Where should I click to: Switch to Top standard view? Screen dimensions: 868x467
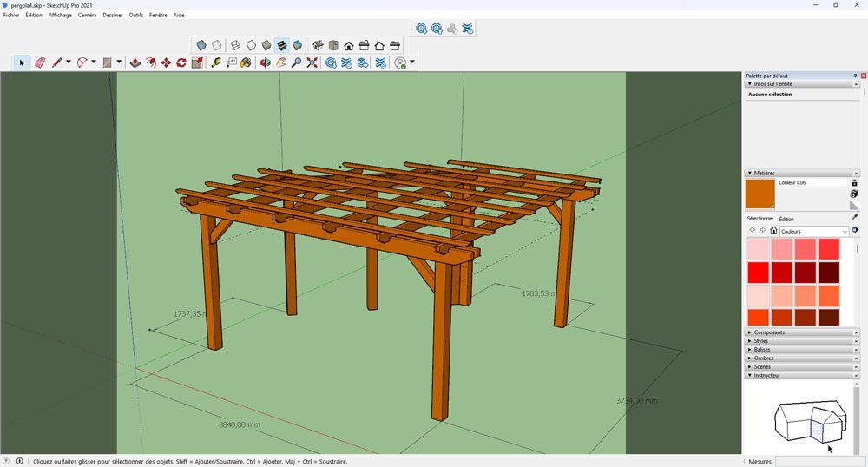[333, 45]
